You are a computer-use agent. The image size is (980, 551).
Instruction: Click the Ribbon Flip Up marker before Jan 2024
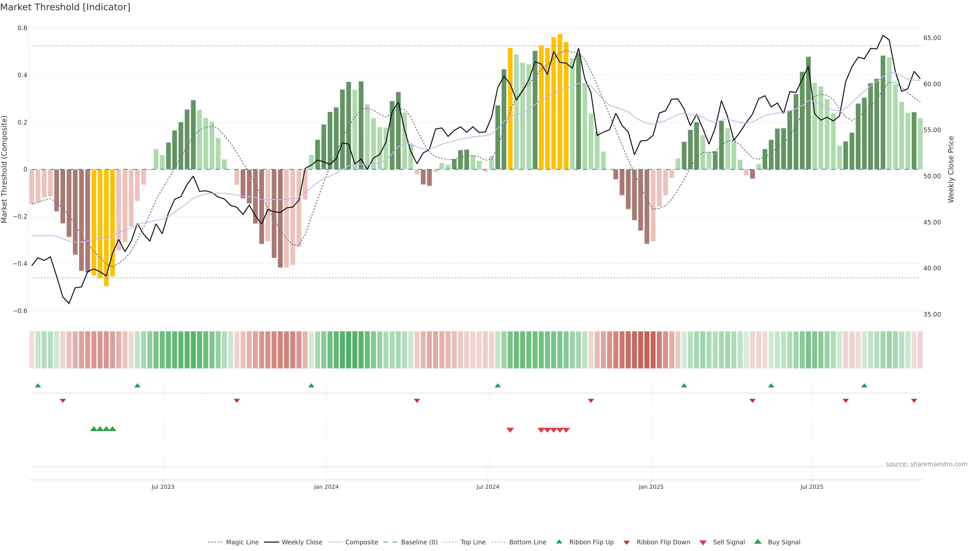click(311, 386)
